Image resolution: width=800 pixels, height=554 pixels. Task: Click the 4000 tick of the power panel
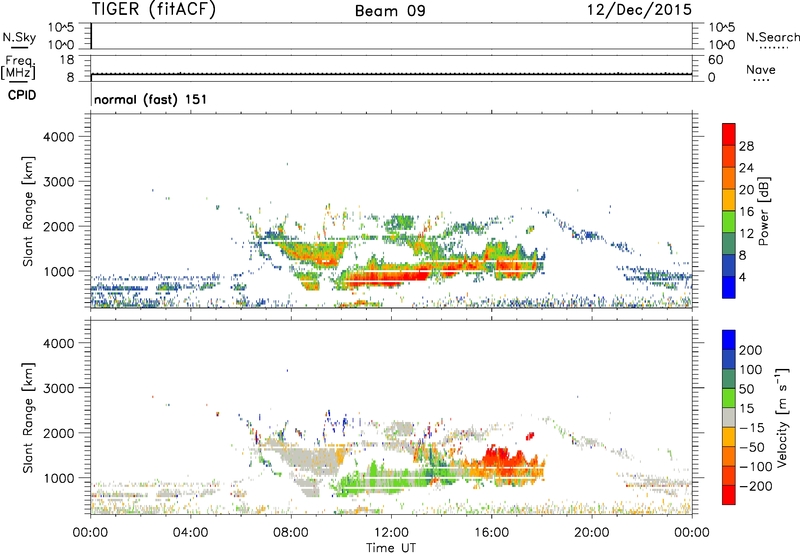(58, 137)
